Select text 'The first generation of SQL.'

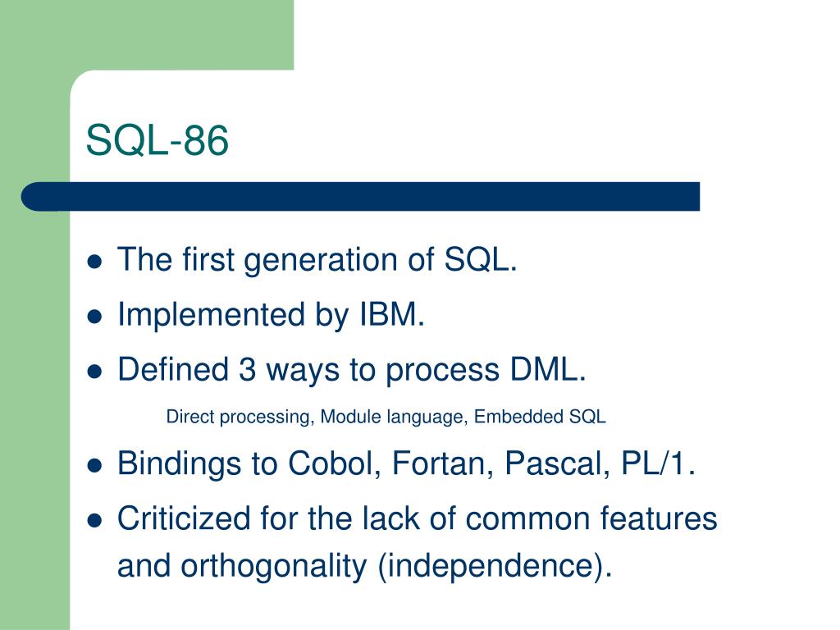point(317,261)
